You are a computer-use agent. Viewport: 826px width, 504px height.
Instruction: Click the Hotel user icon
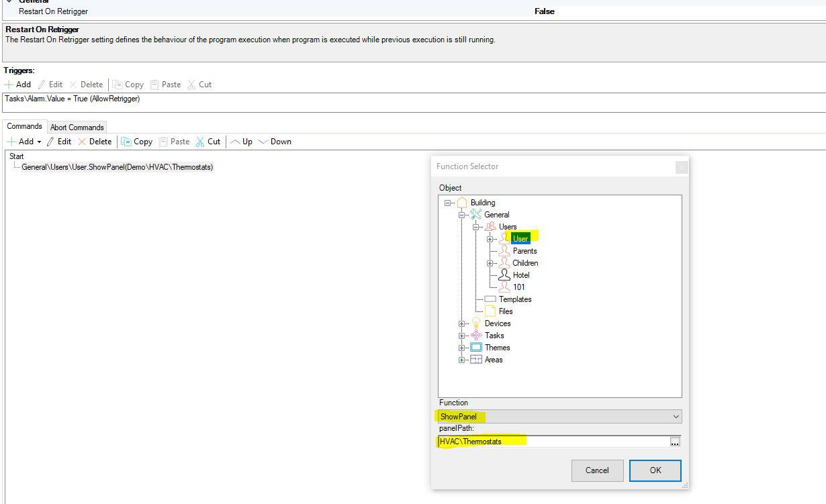click(504, 275)
